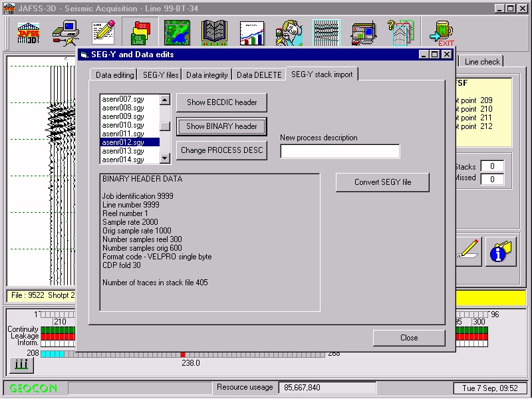Image resolution: width=532 pixels, height=399 pixels.
Task: Select asenr008.sgy in file list
Action: pos(130,108)
